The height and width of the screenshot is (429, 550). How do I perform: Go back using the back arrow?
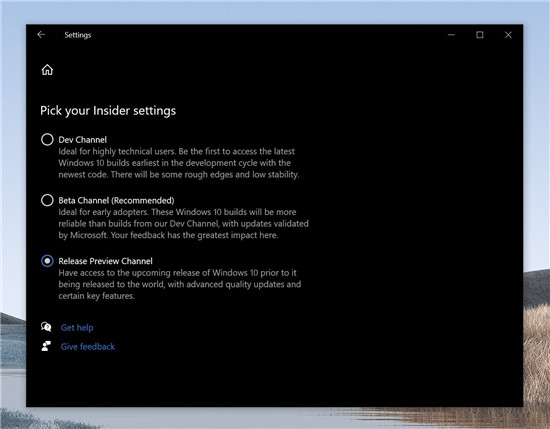point(41,34)
